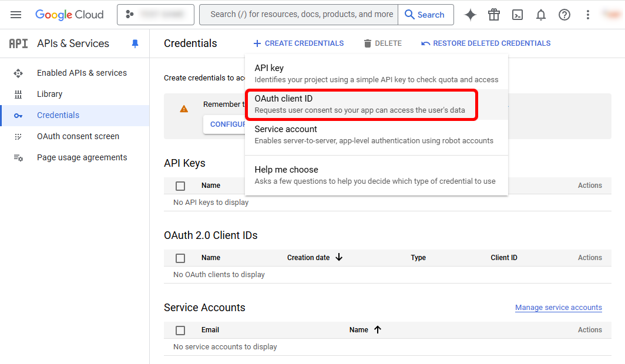This screenshot has height=364, width=625.
Task: Click the Client ID column header
Action: [504, 258]
